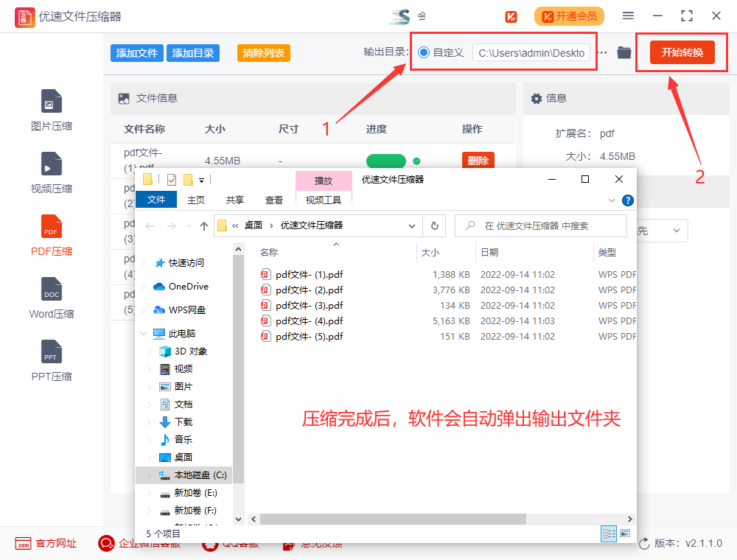Screen dimensions: 737x560
Task: Select the 自定义 output directory radio button
Action: pyautogui.click(x=424, y=52)
